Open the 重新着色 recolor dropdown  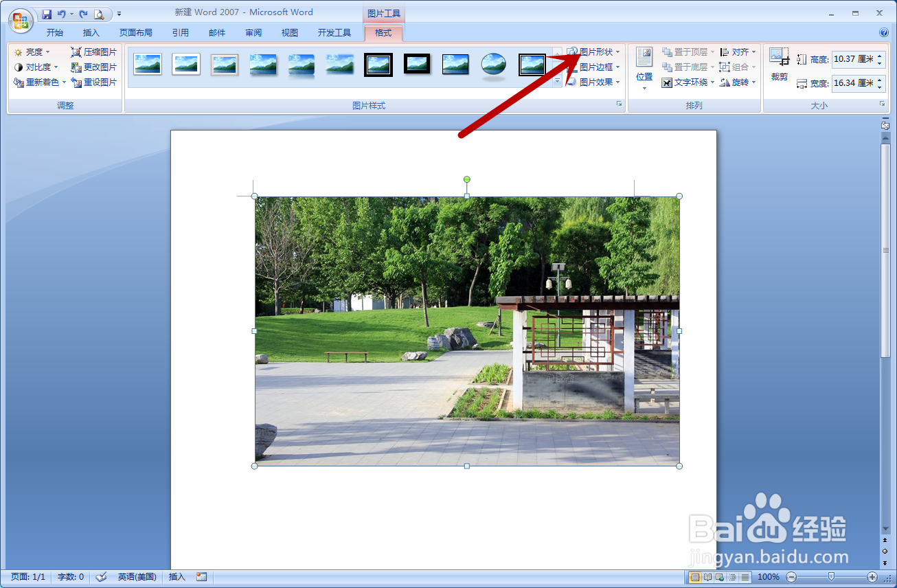tap(40, 82)
